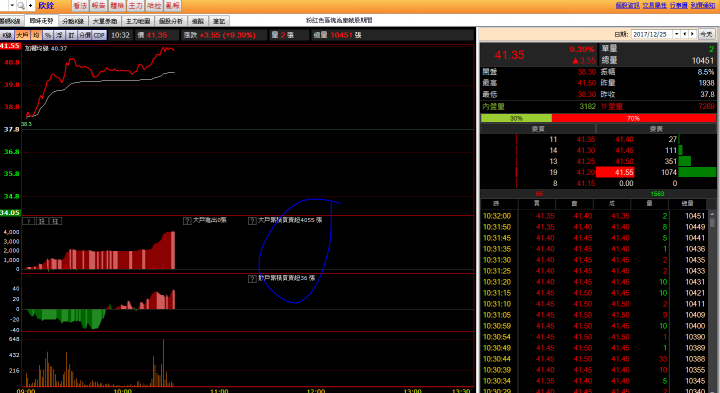Image resolution: width=720 pixels, height=393 pixels.
Task: Expand the date picker dropdown arrow
Action: point(676,34)
